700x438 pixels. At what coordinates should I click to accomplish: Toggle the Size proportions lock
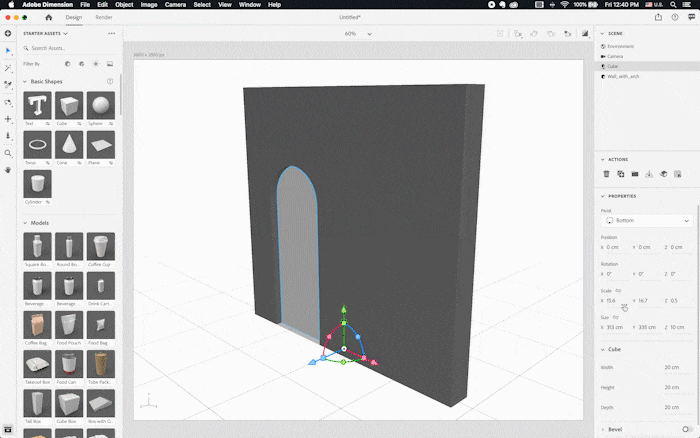pos(616,317)
